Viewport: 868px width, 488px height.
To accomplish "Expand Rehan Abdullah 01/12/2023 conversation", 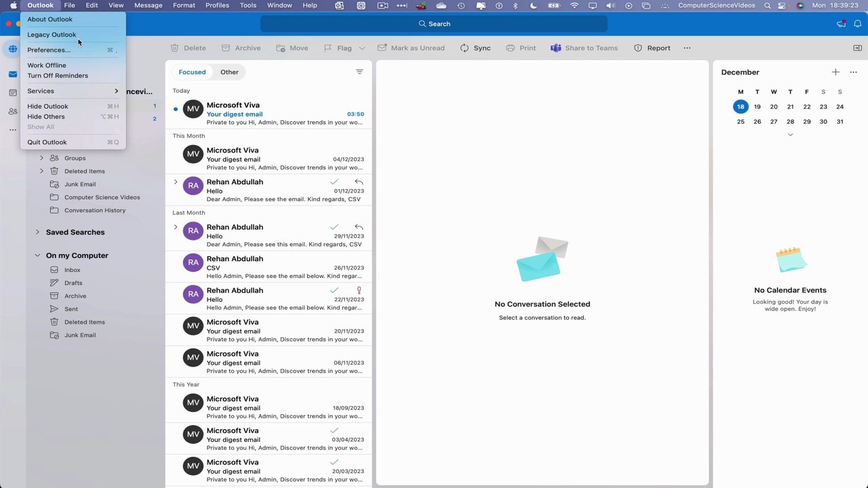I will [176, 182].
